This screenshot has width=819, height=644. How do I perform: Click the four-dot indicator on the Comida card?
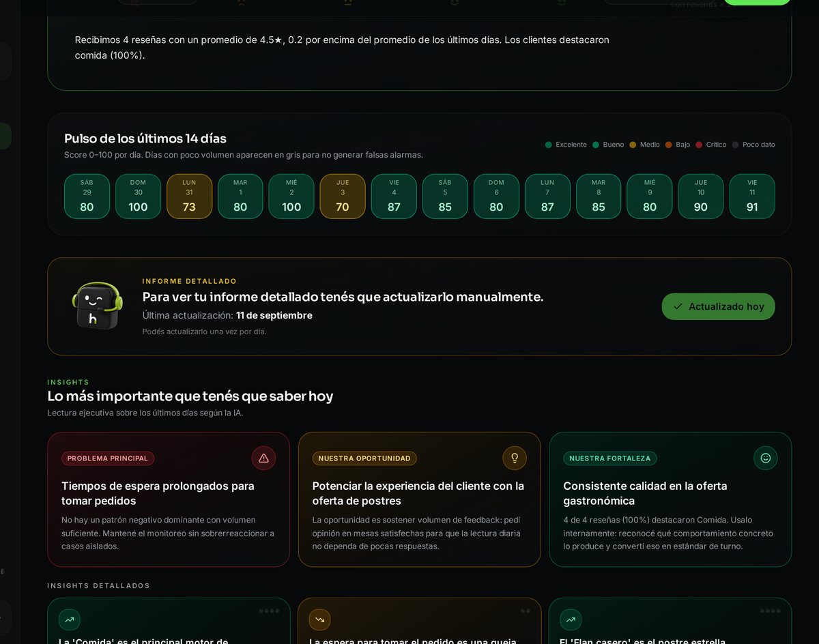[269, 611]
